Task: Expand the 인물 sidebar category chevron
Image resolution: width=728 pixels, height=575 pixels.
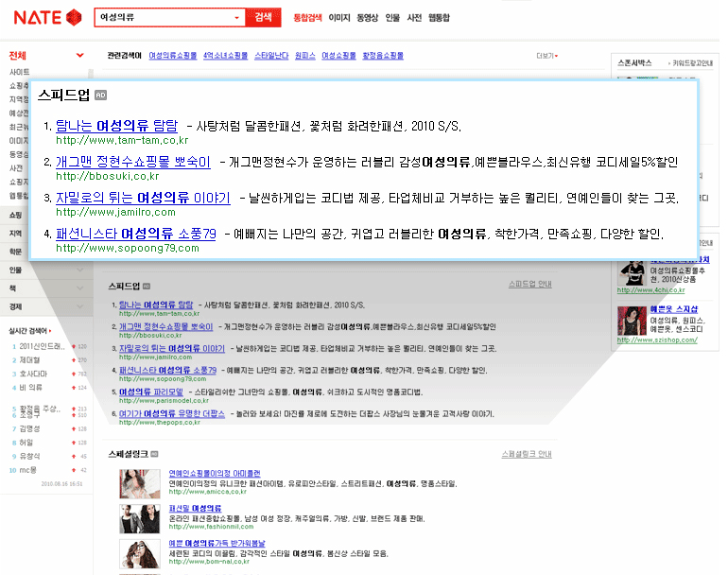Action: coord(79,270)
